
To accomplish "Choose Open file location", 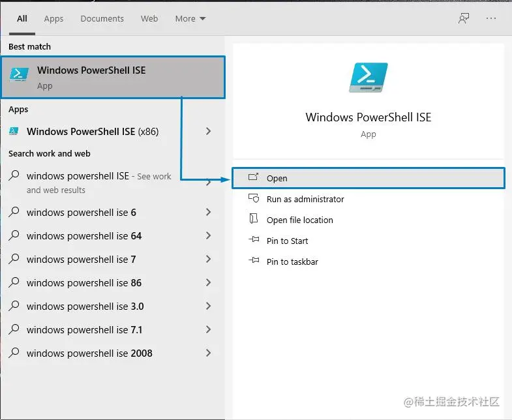I will click(369, 220).
